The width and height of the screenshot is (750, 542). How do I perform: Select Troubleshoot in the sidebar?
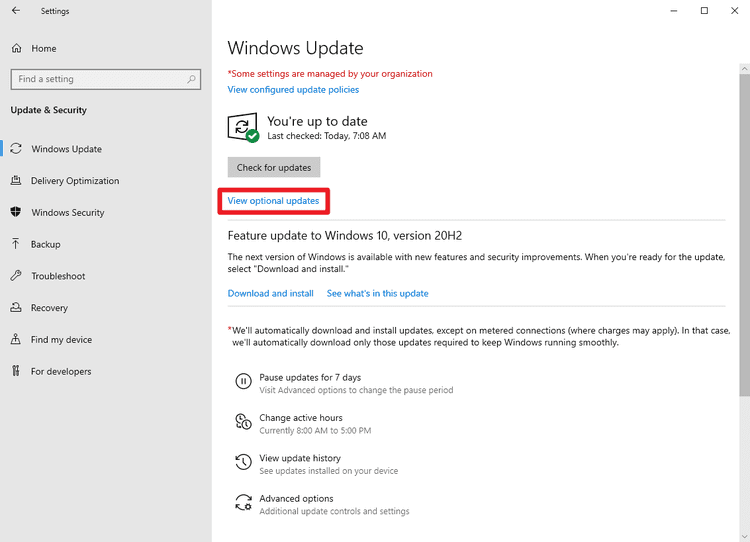(x=58, y=276)
